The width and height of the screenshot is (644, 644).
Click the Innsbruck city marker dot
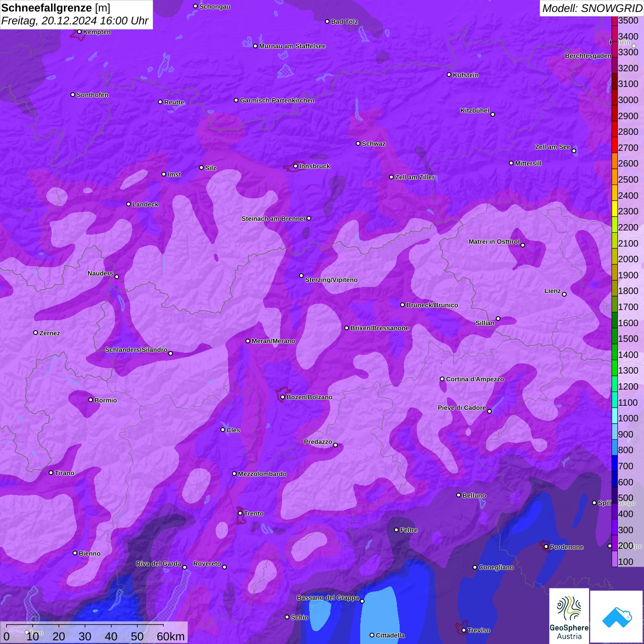(x=295, y=166)
